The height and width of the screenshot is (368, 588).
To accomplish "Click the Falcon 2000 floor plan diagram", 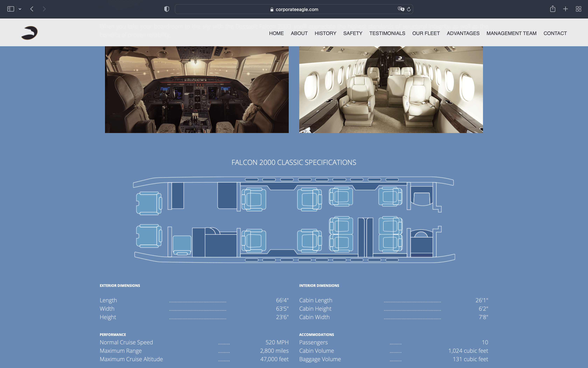I will point(294,220).
